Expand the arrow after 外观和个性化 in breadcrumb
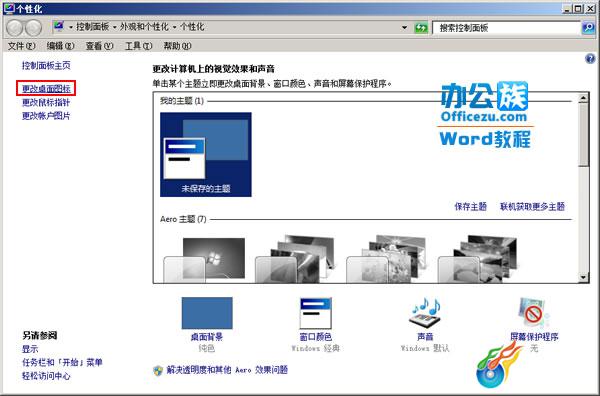 pyautogui.click(x=174, y=27)
